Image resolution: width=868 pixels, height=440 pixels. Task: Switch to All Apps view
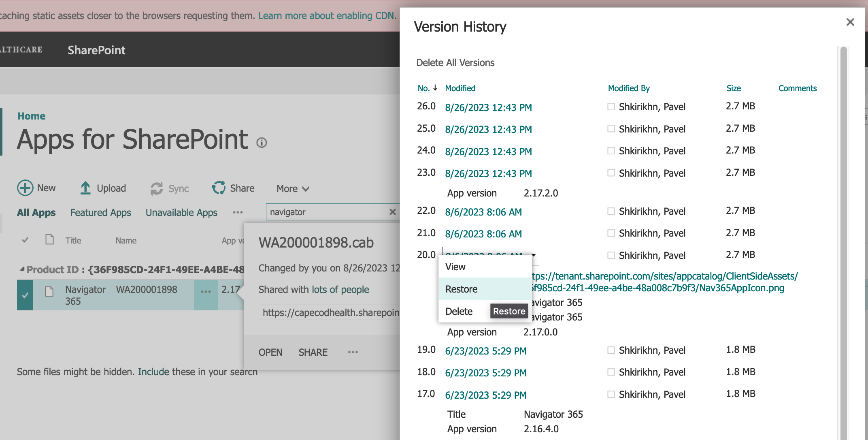point(36,212)
